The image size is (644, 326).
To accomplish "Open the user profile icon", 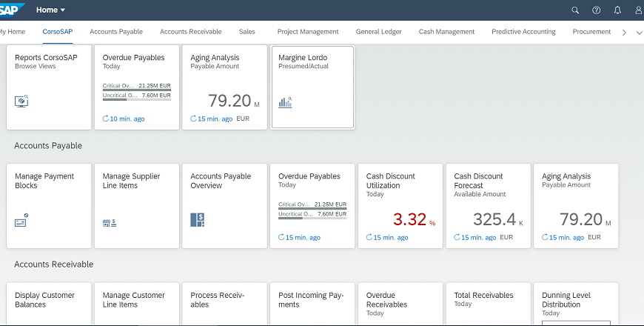I will click(639, 10).
